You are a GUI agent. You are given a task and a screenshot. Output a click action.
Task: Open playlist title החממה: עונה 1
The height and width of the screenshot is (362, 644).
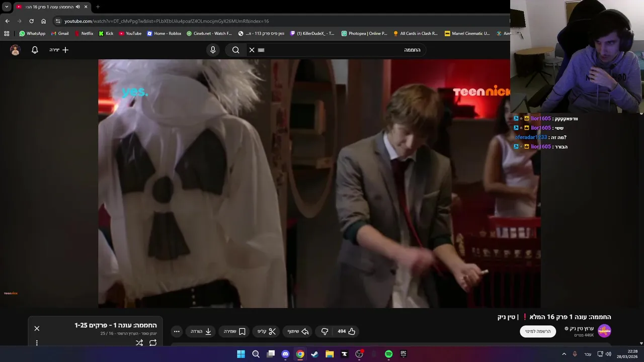(x=116, y=325)
